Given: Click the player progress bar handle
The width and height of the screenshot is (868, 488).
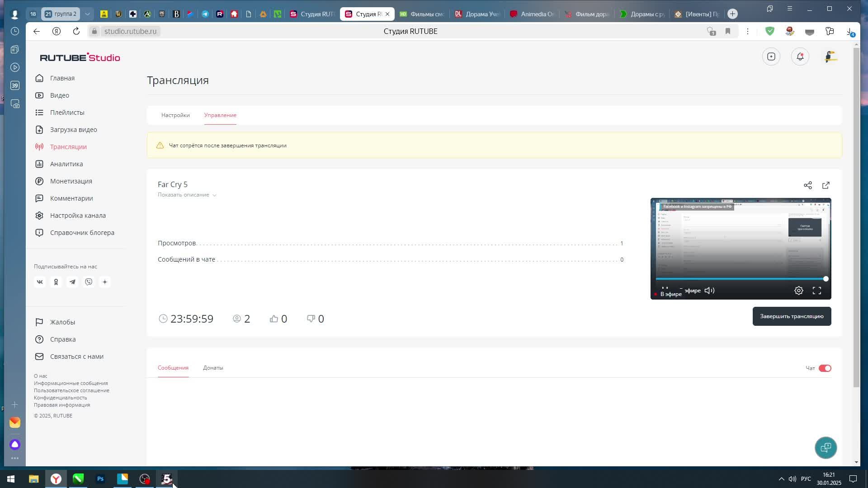Looking at the screenshot, I should [x=826, y=279].
